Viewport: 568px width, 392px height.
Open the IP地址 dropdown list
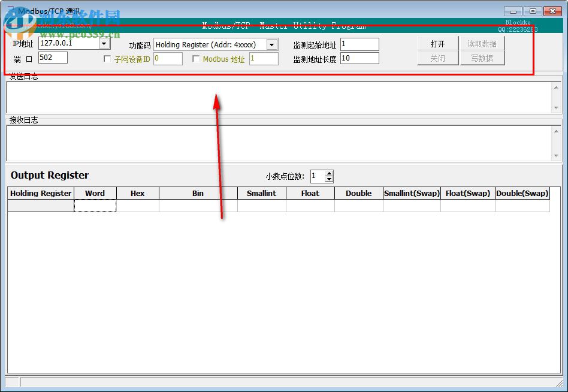pyautogui.click(x=104, y=43)
